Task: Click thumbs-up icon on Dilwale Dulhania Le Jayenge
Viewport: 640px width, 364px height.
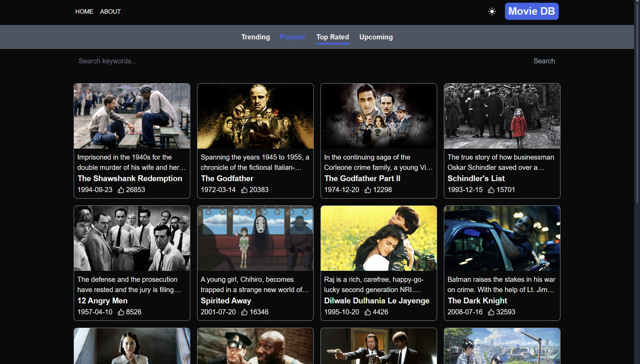Action: (x=368, y=312)
